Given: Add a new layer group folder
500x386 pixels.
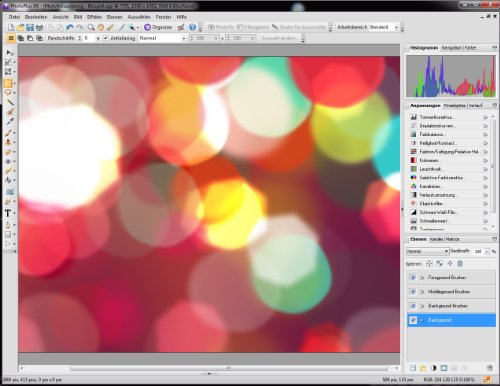Looking at the screenshot, I should point(423,368).
